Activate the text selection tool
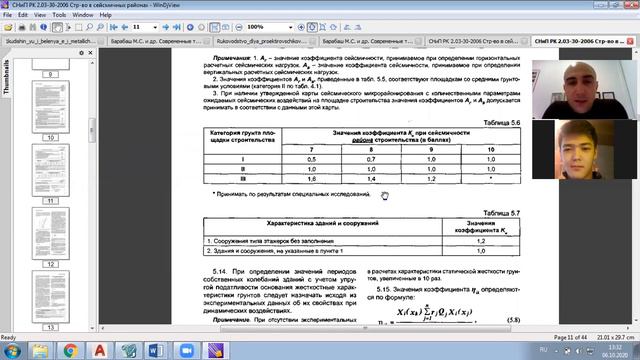640x360 pixels. pyautogui.click(x=68, y=27)
